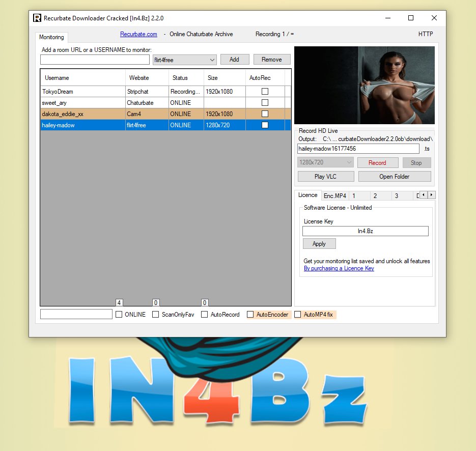This screenshot has height=451, width=476.
Task: Toggle the AutoRecord checkbox
Action: 205,315
